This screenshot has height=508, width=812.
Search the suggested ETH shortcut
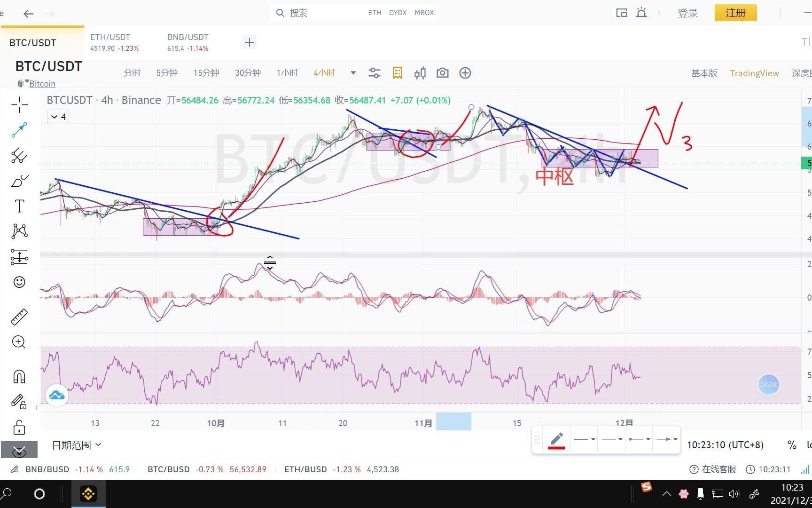click(375, 13)
